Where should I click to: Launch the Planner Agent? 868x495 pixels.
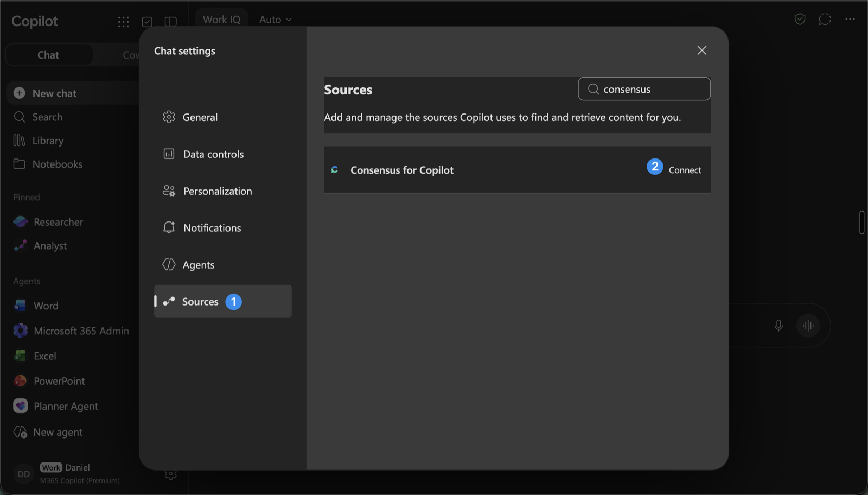click(56, 406)
